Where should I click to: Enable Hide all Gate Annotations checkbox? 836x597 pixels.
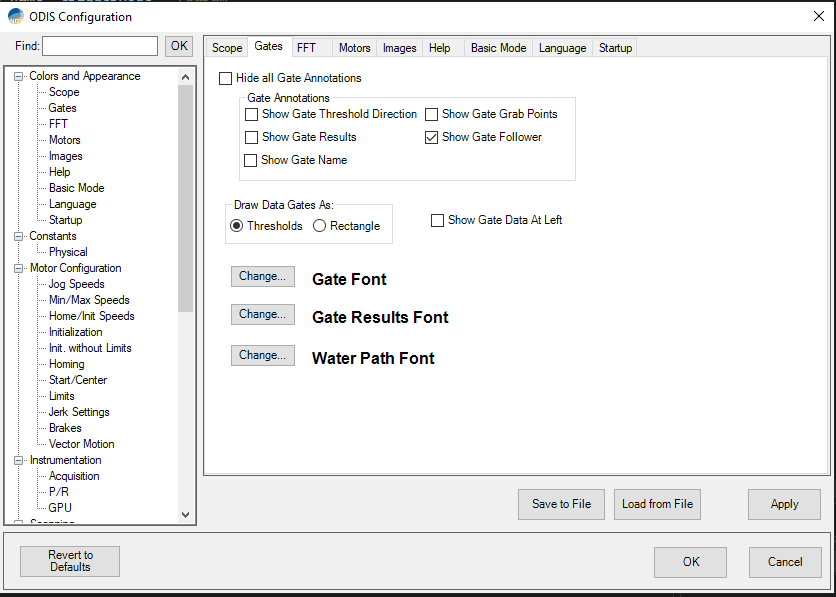coord(226,78)
